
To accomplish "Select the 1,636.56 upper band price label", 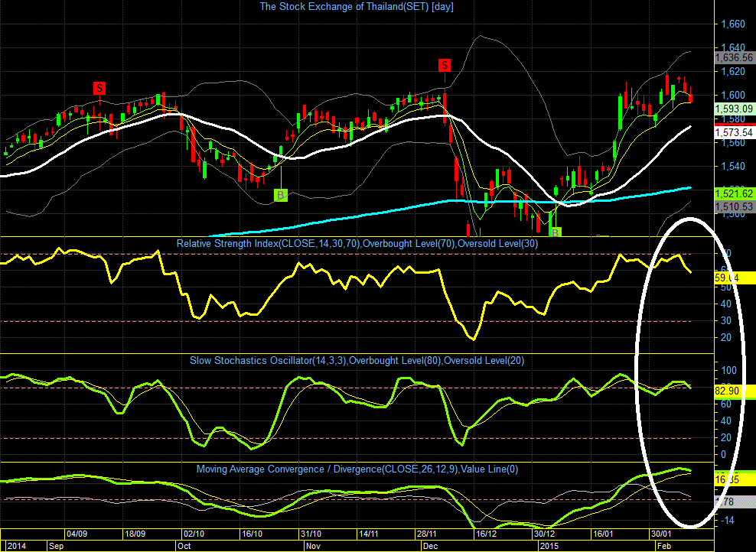I will [734, 58].
